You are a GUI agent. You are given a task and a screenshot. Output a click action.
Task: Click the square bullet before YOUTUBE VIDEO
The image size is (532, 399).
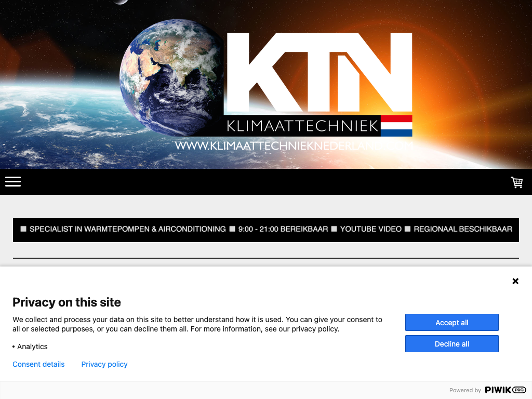click(334, 229)
